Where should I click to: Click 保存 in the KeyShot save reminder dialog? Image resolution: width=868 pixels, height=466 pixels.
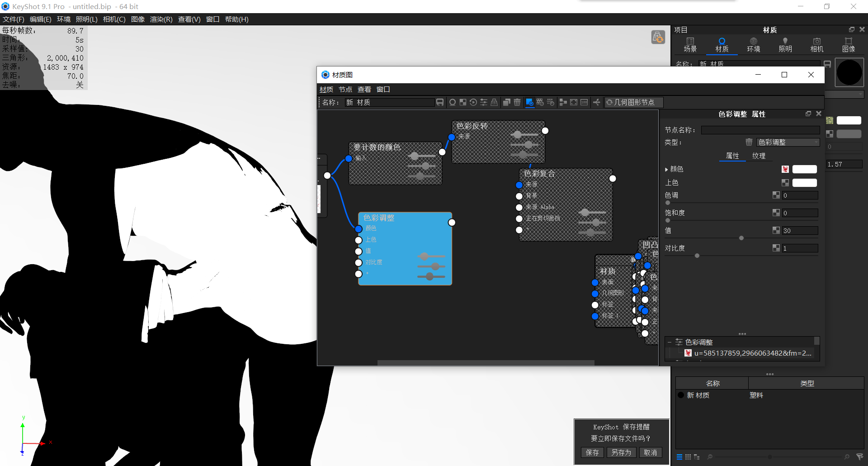592,452
